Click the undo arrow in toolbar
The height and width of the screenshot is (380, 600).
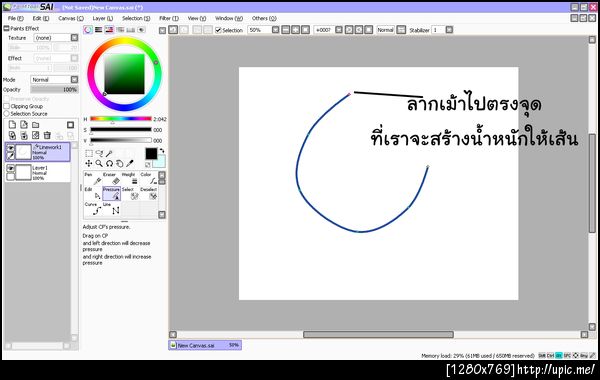coord(173,30)
